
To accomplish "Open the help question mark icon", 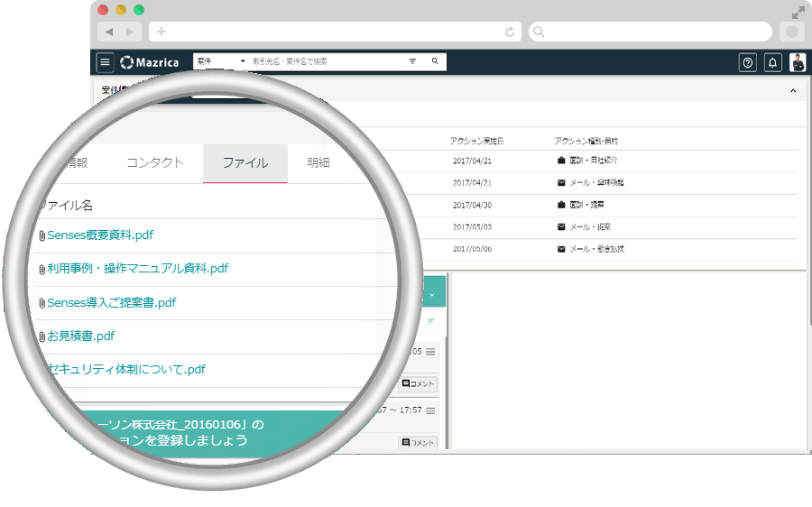I will tap(747, 62).
